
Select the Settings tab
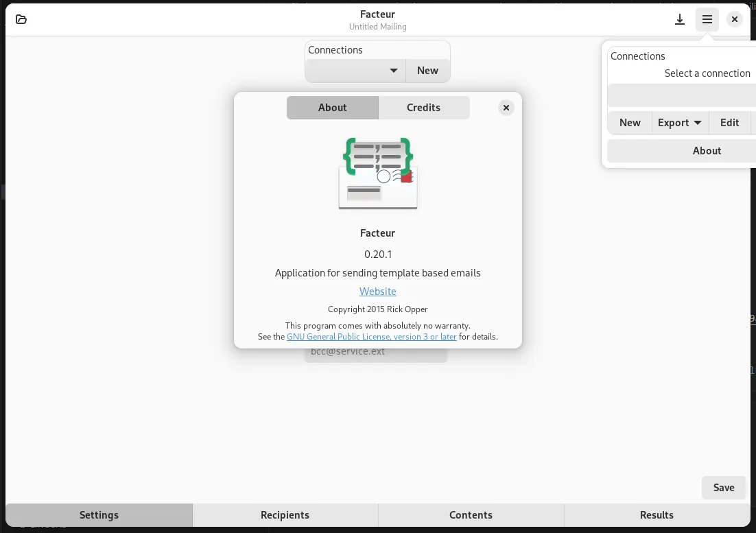click(99, 514)
